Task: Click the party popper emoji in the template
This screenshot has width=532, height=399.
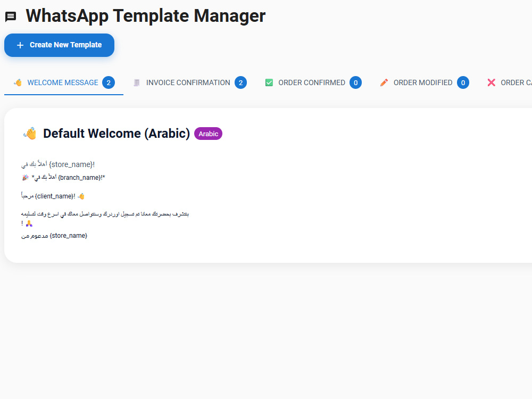Action: coord(26,178)
